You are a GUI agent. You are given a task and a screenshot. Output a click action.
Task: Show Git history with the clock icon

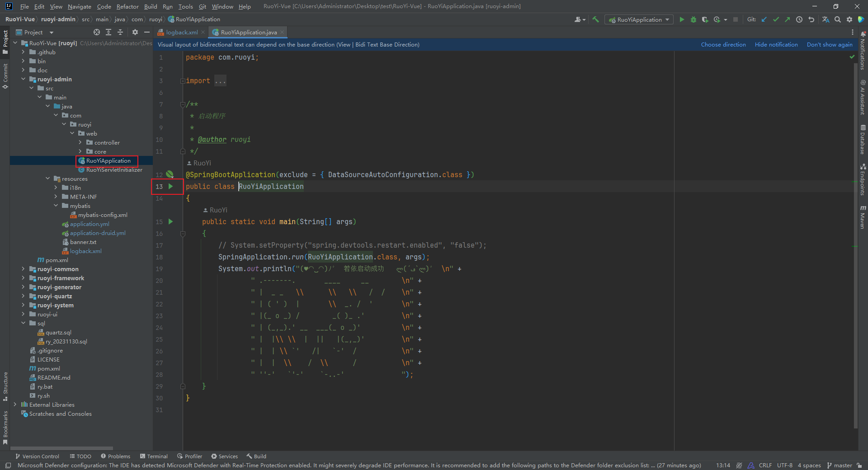799,19
